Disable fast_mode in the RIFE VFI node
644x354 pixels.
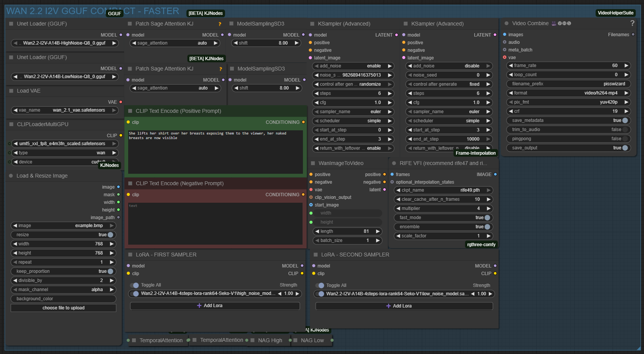click(x=487, y=218)
